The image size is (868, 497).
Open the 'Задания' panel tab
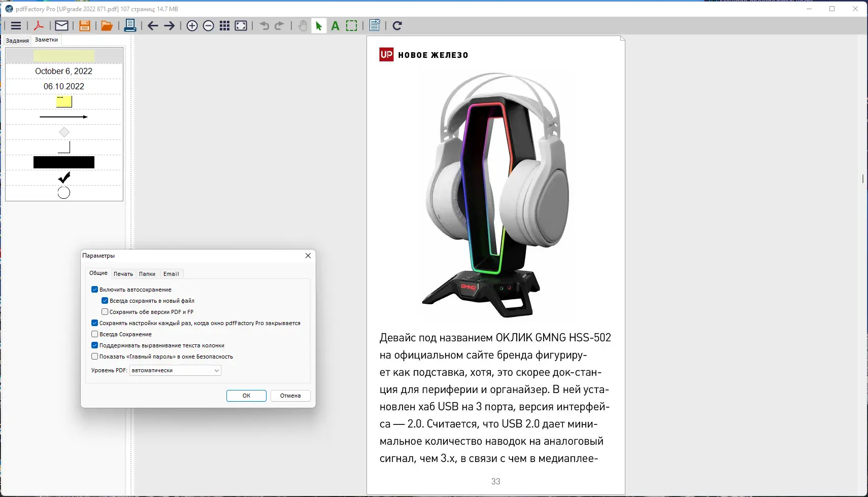[x=17, y=41]
